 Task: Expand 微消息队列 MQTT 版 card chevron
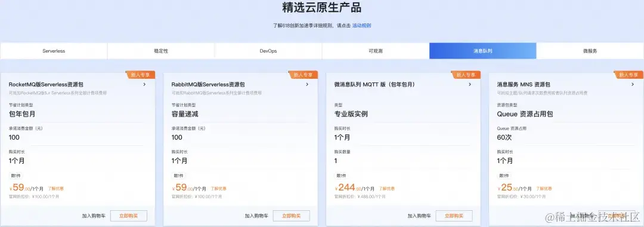470,84
